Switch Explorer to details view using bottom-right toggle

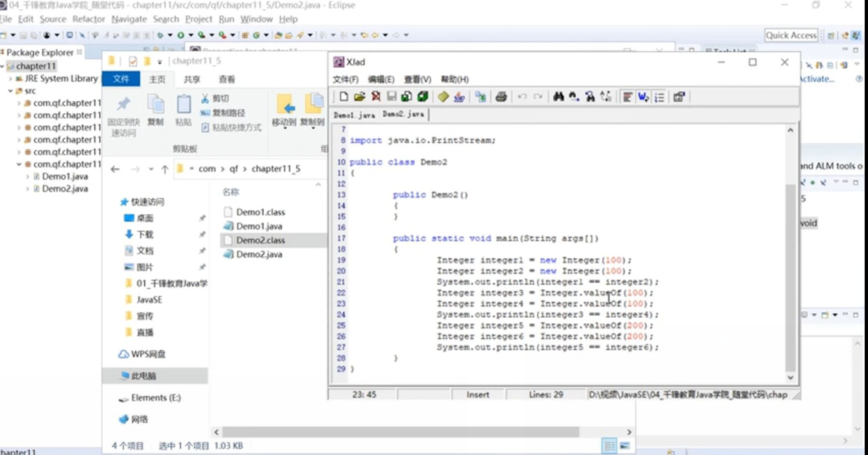(x=609, y=446)
